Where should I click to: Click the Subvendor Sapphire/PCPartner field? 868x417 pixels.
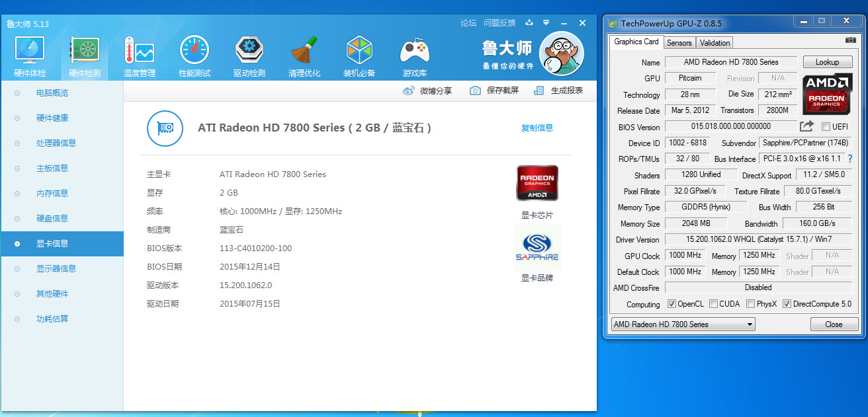805,143
